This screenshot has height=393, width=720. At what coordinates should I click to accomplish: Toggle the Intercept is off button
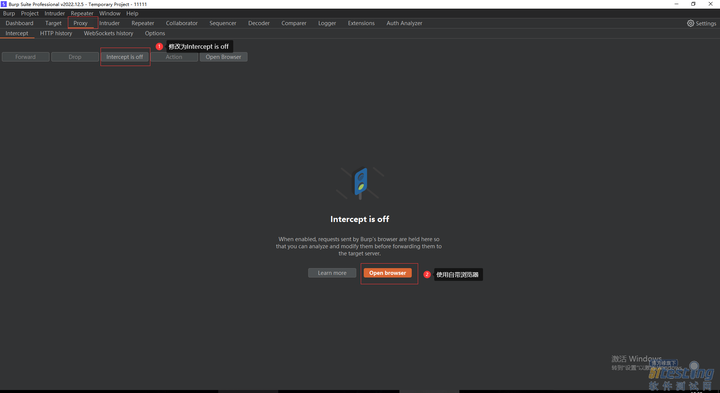coord(124,57)
